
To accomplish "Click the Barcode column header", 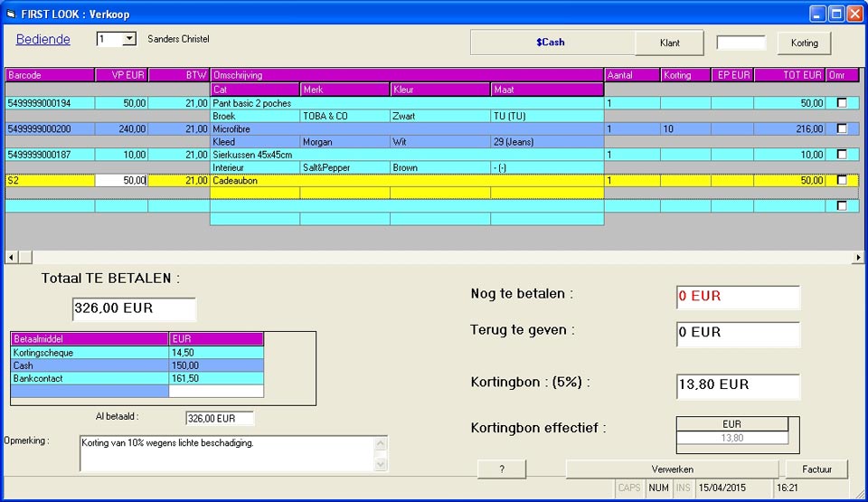I will [50, 75].
